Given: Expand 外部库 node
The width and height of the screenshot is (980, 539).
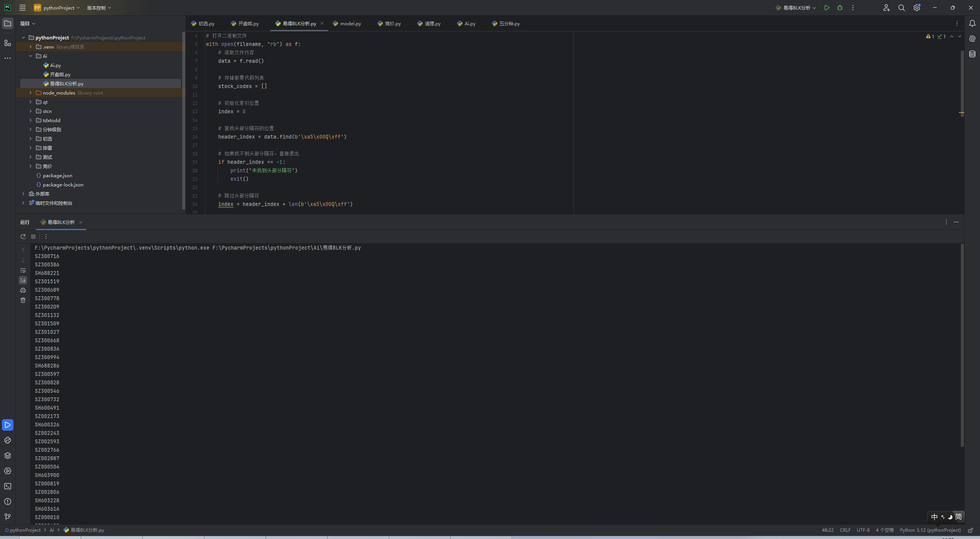Looking at the screenshot, I should [x=23, y=194].
